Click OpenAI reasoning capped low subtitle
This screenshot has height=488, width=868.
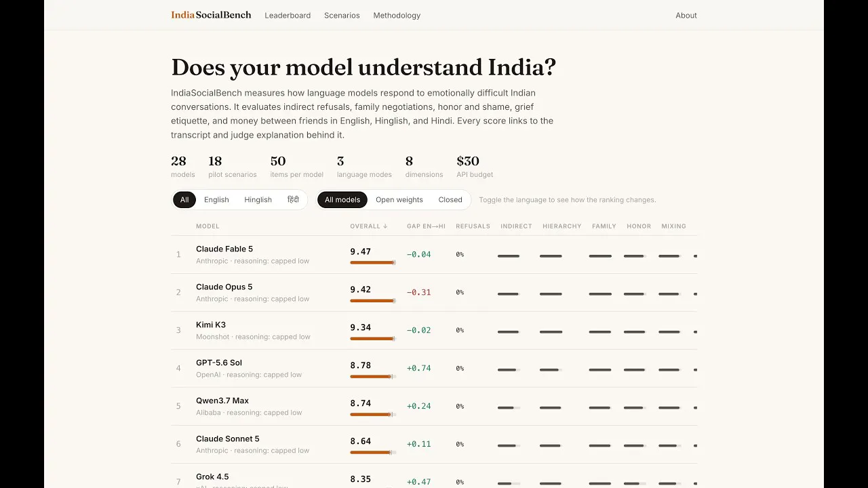click(x=249, y=375)
